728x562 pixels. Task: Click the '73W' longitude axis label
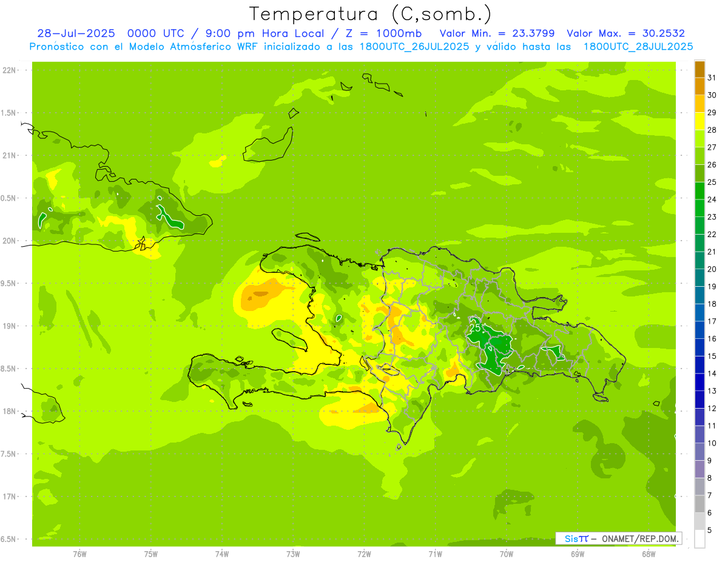(x=293, y=554)
